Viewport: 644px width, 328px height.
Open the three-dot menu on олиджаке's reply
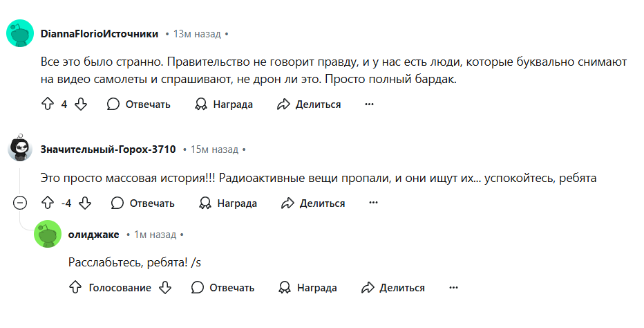[453, 287]
